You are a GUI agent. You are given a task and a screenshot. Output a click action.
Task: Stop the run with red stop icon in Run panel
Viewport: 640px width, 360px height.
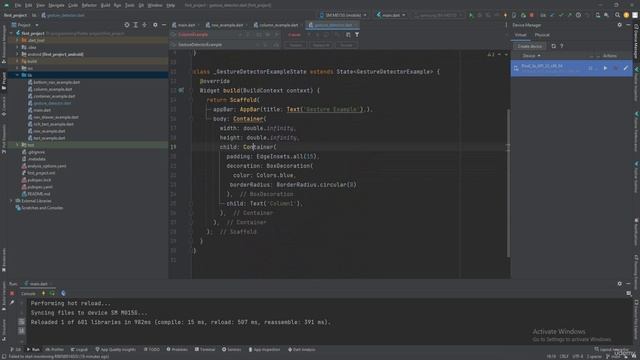click(x=12, y=293)
